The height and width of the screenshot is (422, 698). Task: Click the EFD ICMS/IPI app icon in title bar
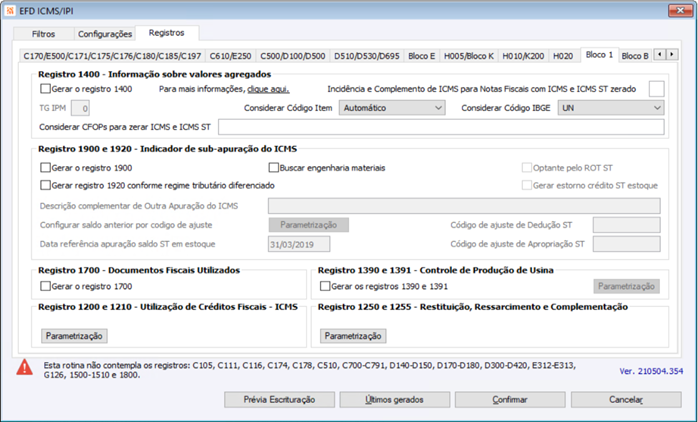coord(10,11)
